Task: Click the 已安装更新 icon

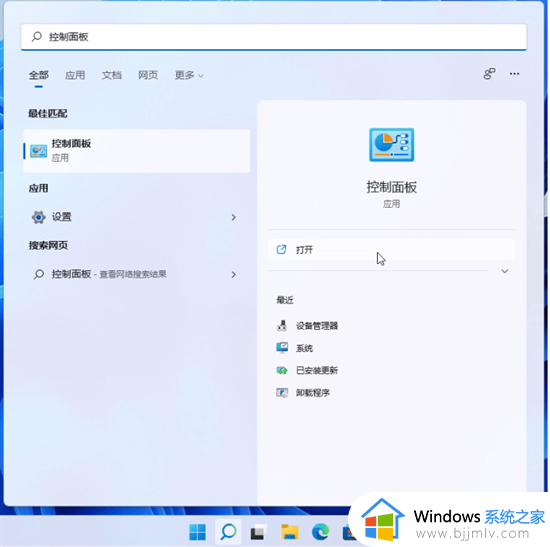Action: pos(282,370)
